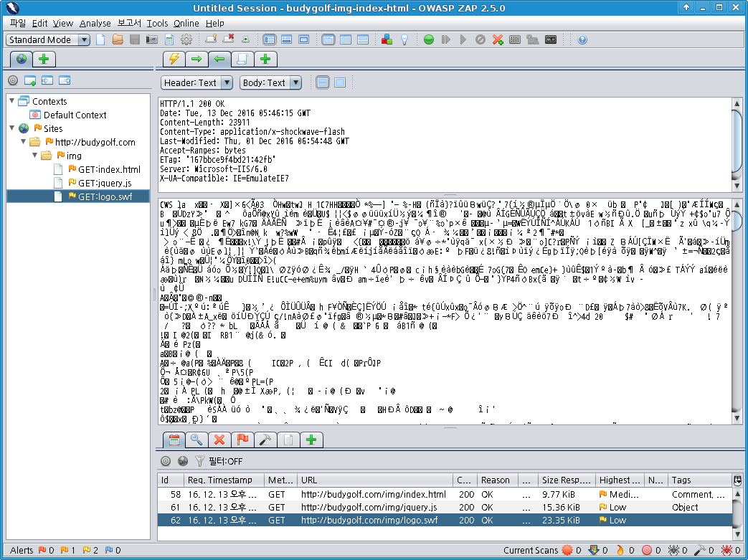Viewport: 748px width, 560px height.
Task: Toggle request shown above response layout
Action: tap(363, 39)
